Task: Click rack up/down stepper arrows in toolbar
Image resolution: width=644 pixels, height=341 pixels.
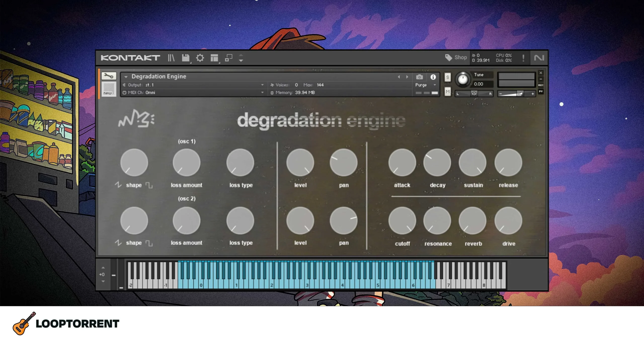Action: point(241,58)
